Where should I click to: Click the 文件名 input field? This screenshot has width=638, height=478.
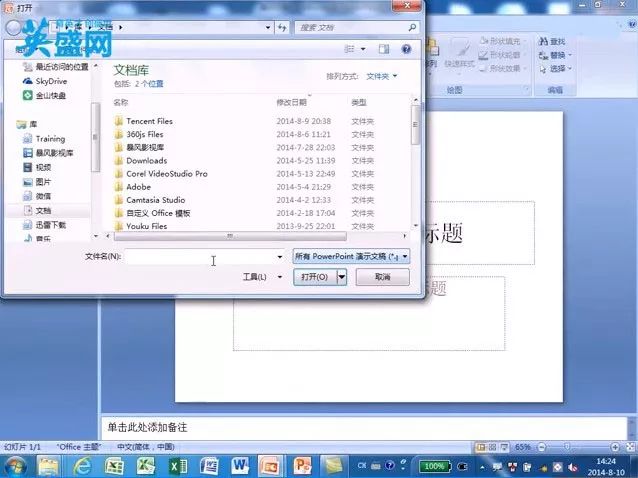[200, 256]
